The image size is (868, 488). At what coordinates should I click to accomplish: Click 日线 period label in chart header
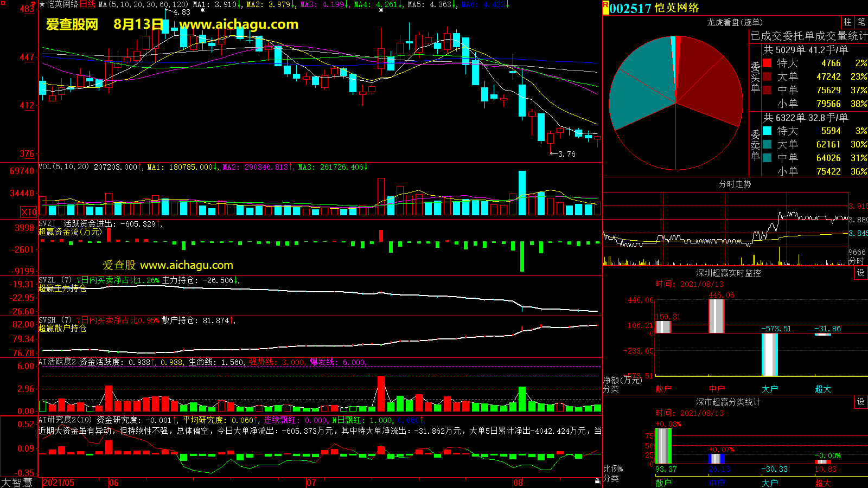pyautogui.click(x=87, y=4)
